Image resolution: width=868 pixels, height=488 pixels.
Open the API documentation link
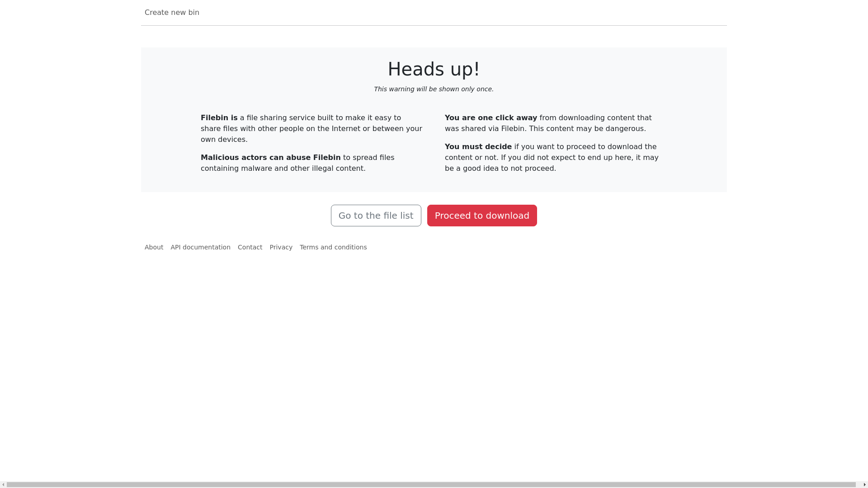[200, 247]
